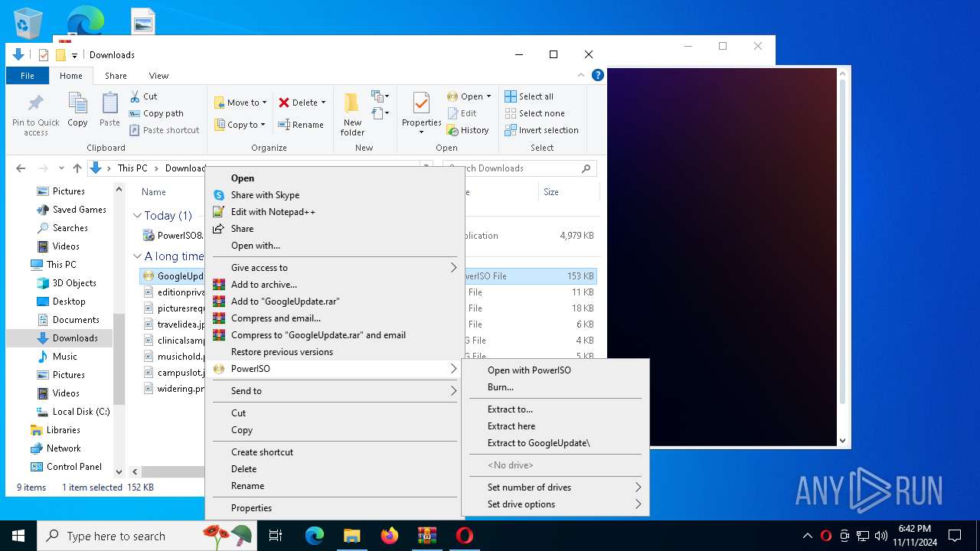The image size is (980, 551).
Task: Open the ribbon Open dropdown arrow
Action: click(x=488, y=96)
